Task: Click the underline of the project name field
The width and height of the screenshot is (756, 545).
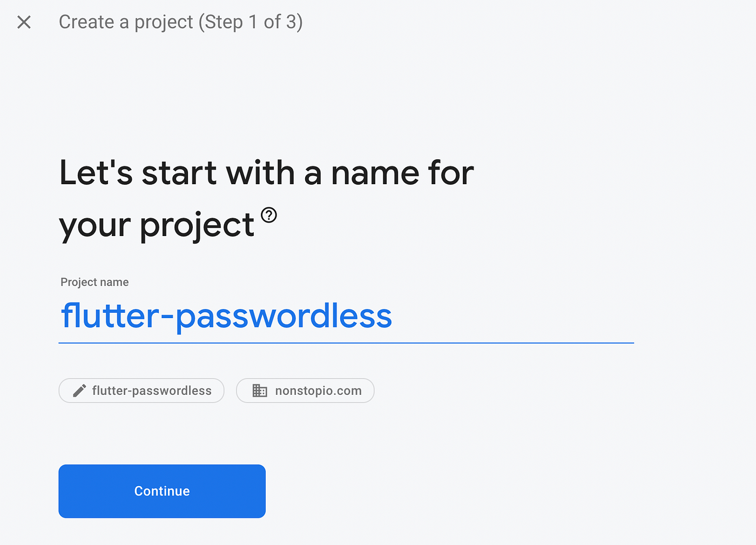Action: (346, 342)
